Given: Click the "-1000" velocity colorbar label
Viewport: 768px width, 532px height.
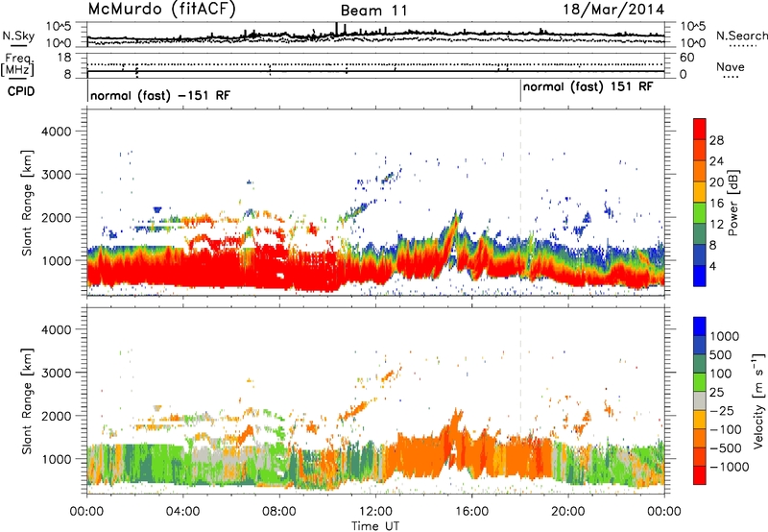Looking at the screenshot, I should [x=730, y=467].
